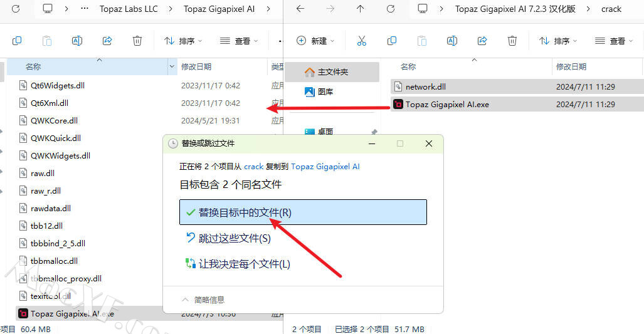
Task: Click the share icon in crack window toolbar
Action: [x=482, y=41]
